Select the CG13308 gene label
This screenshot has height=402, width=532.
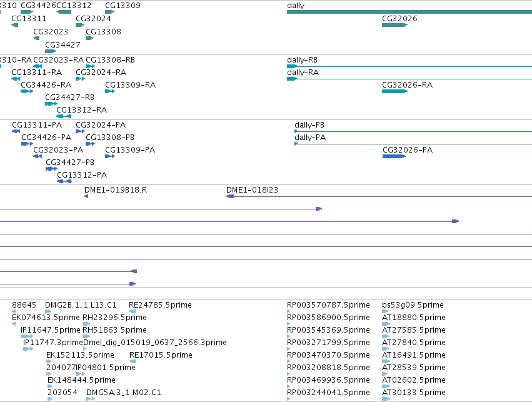(x=103, y=31)
